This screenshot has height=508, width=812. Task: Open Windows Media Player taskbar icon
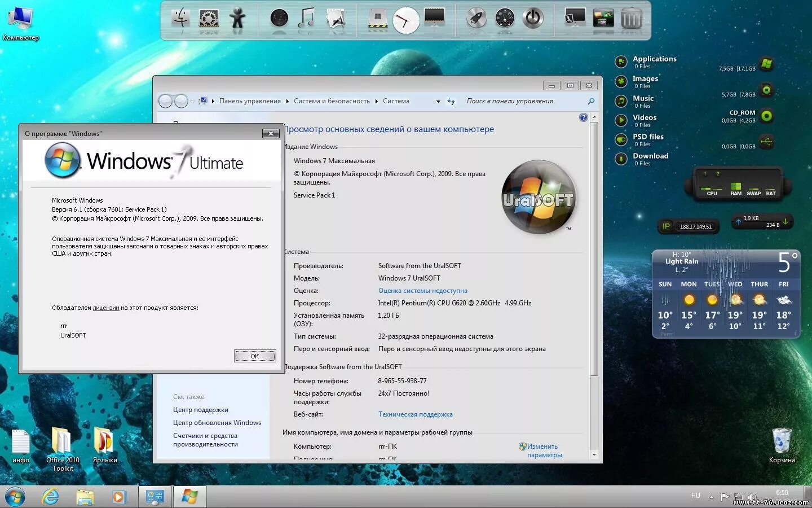pyautogui.click(x=118, y=497)
